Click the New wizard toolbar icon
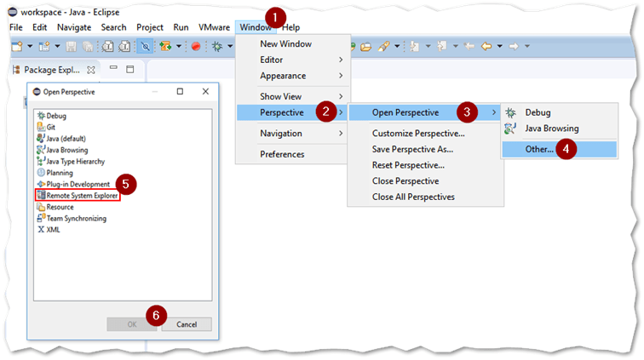The height and width of the screenshot is (360, 644). 17,47
